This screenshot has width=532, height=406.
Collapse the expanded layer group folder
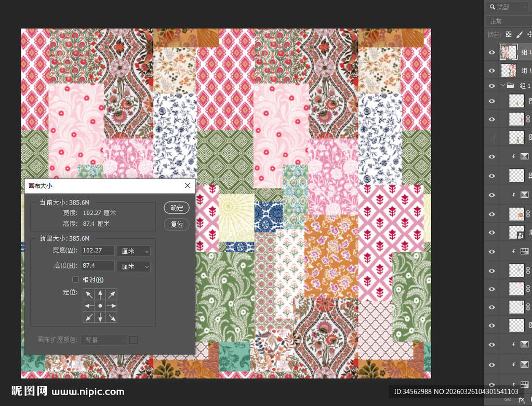pyautogui.click(x=502, y=86)
